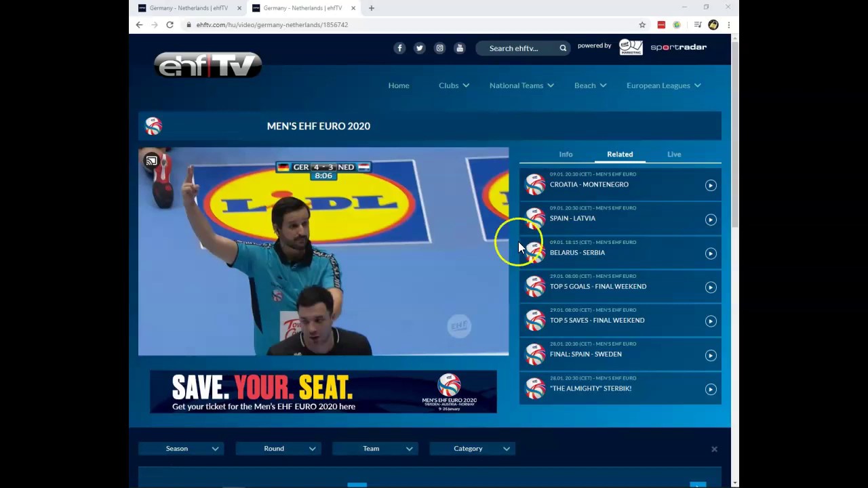Open the Belarus - Serbia link
The image size is (868, 488).
point(577,252)
